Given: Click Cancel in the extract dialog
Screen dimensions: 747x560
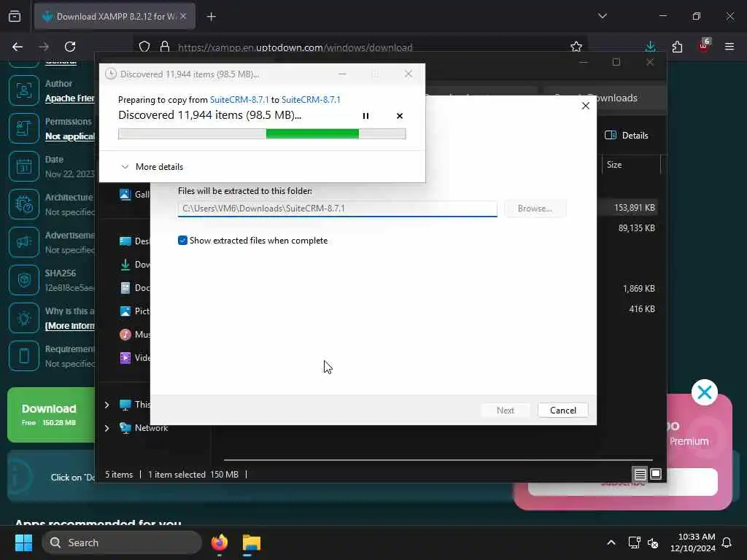Looking at the screenshot, I should click(562, 411).
